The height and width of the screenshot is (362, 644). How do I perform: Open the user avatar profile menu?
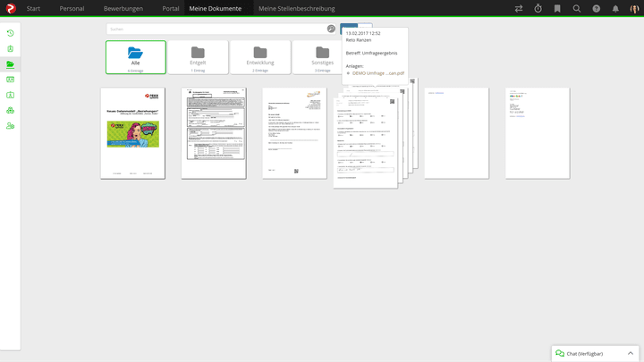tap(634, 9)
